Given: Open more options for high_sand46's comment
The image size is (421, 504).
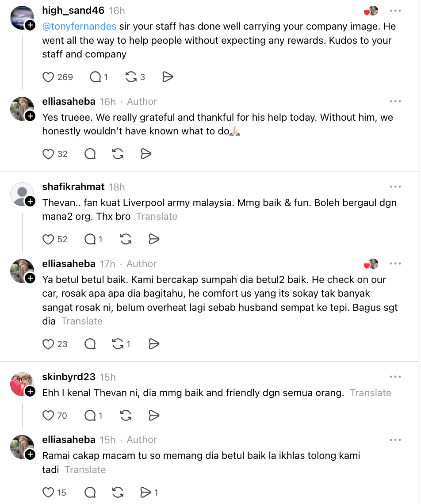Looking at the screenshot, I should pyautogui.click(x=395, y=11).
